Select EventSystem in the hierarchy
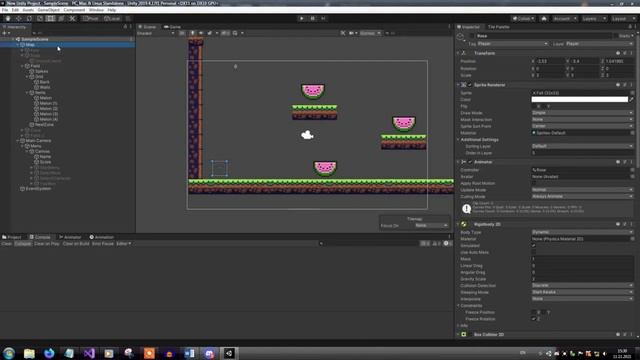 (x=38, y=189)
